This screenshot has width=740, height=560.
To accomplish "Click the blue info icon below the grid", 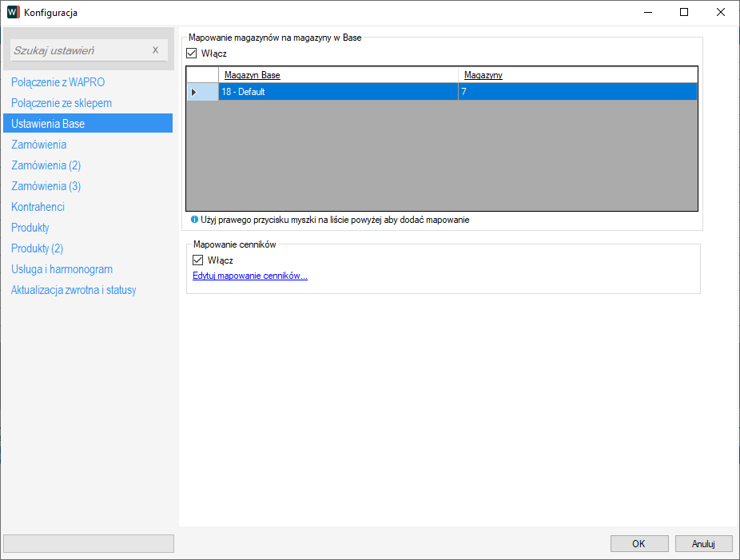I will click(x=194, y=219).
